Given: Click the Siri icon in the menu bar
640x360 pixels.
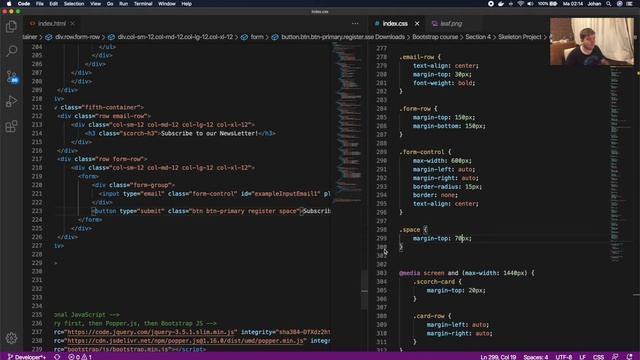Looking at the screenshot, I should [620, 4].
